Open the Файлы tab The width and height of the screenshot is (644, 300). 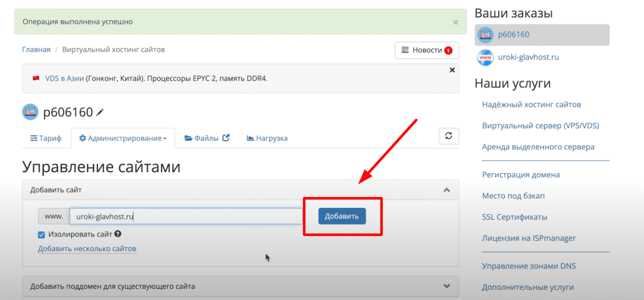207,138
